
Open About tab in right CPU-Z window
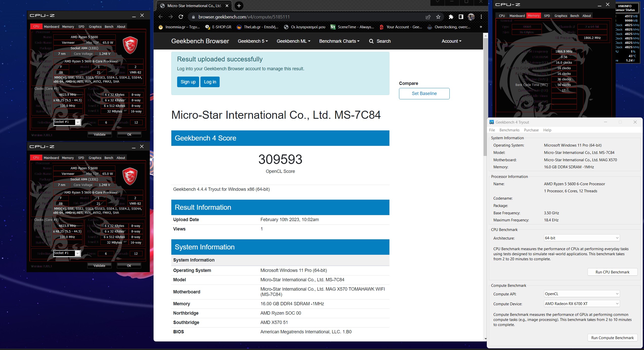coord(587,16)
